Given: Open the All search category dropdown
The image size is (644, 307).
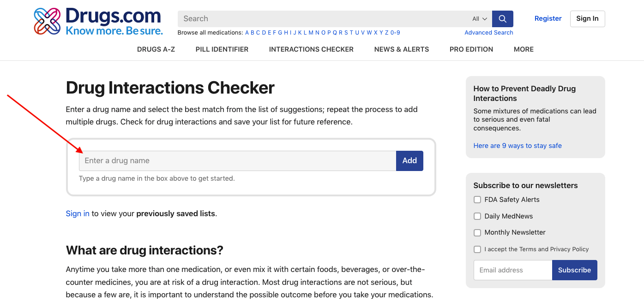Looking at the screenshot, I should [480, 19].
